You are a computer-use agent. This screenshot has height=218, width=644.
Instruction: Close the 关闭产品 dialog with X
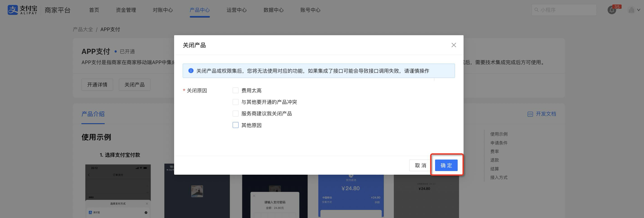pyautogui.click(x=454, y=45)
